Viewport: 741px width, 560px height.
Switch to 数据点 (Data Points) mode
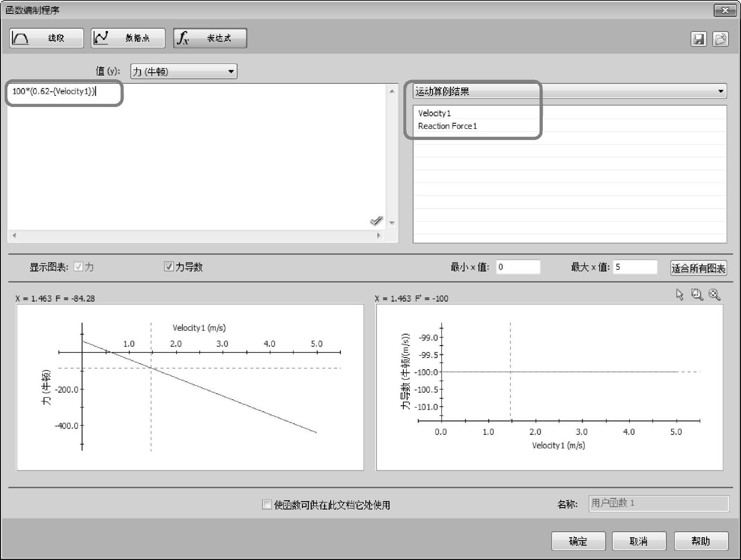click(x=128, y=38)
